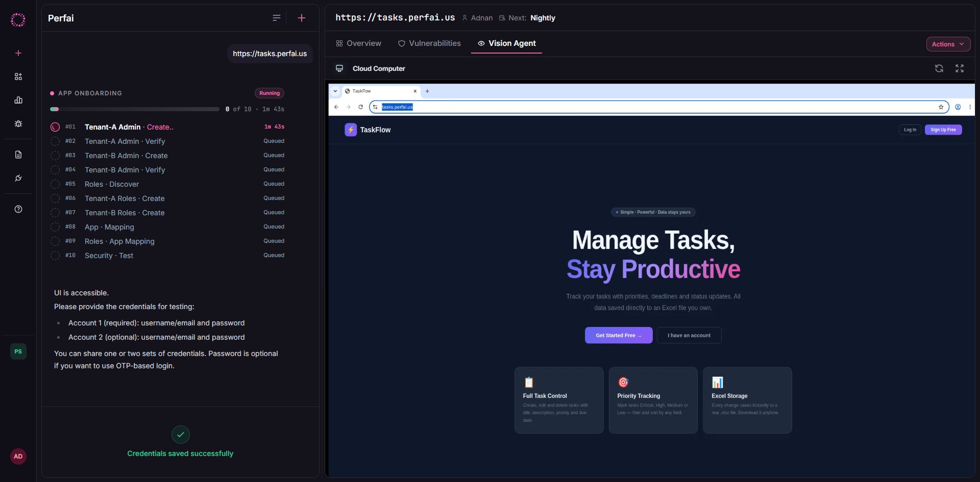Open browser profile icon

958,107
